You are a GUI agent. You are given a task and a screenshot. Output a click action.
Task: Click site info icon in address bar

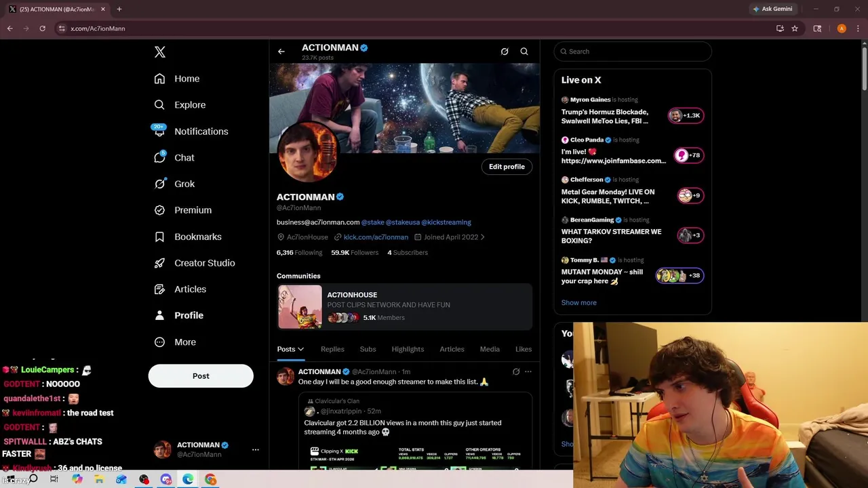coord(62,28)
